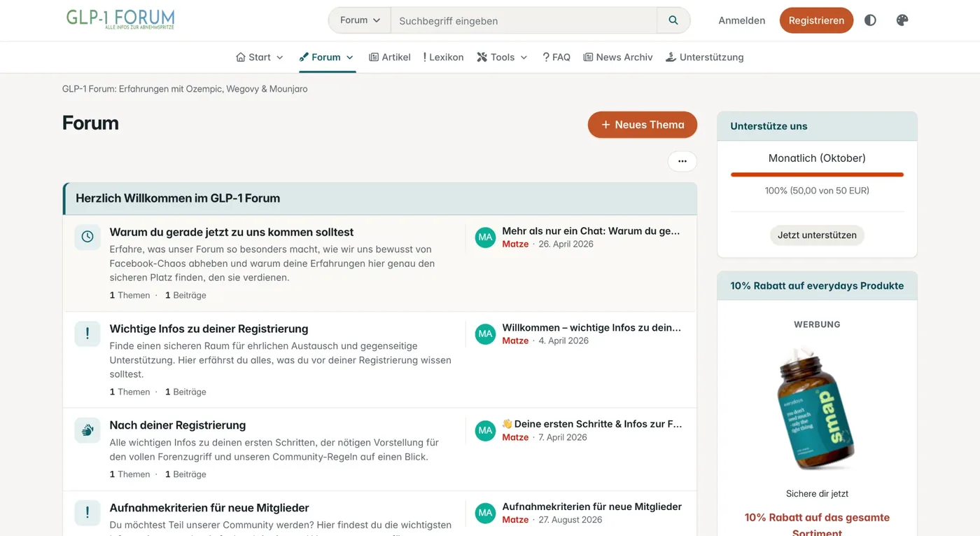The image size is (980, 536).
Task: Open the color palette style picker
Action: tap(902, 20)
